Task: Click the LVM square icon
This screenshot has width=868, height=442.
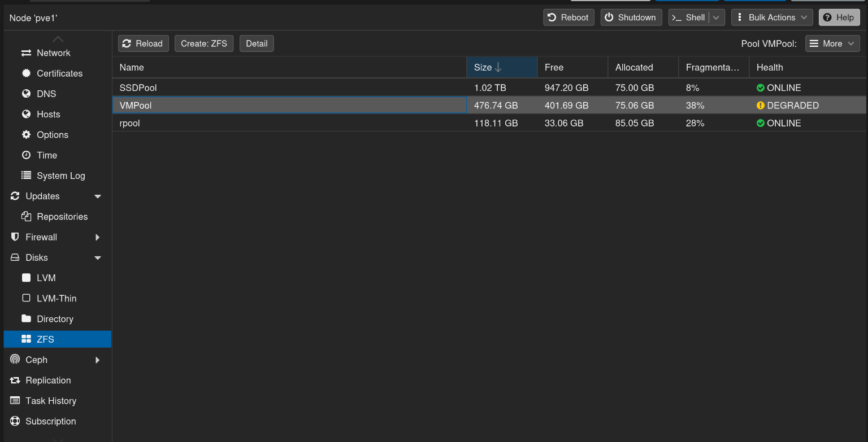Action: (x=26, y=278)
